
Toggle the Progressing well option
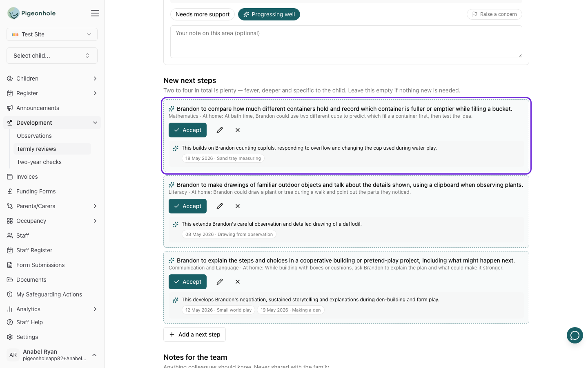(269, 14)
